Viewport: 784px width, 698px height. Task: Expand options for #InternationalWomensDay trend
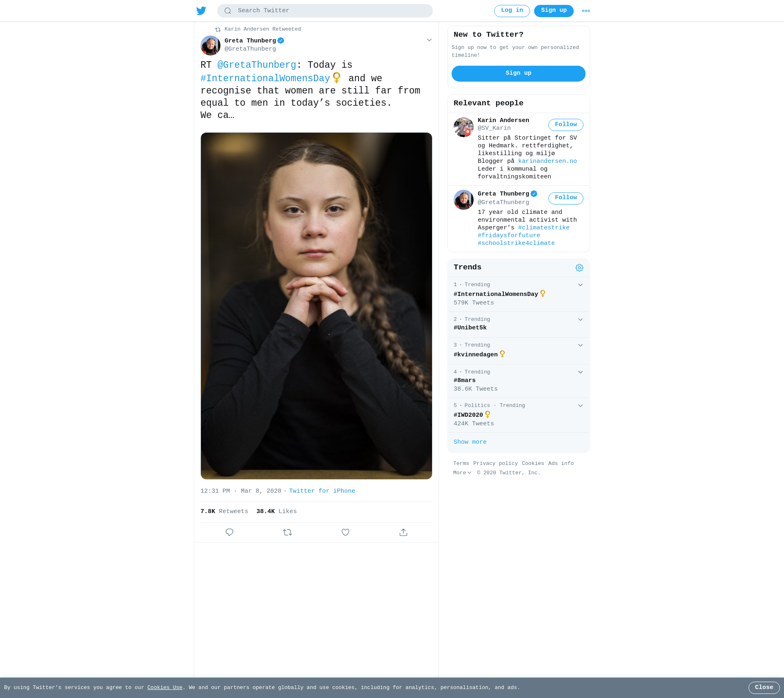click(x=580, y=285)
